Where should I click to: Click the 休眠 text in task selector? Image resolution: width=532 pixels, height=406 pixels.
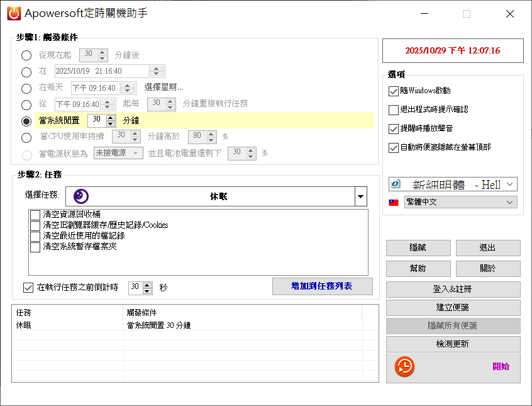[218, 196]
